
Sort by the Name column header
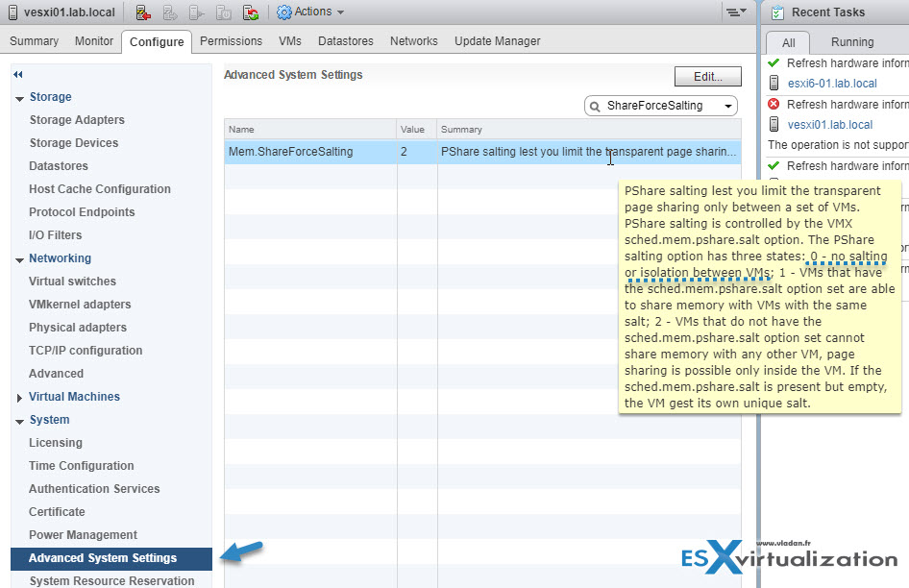[x=310, y=130]
